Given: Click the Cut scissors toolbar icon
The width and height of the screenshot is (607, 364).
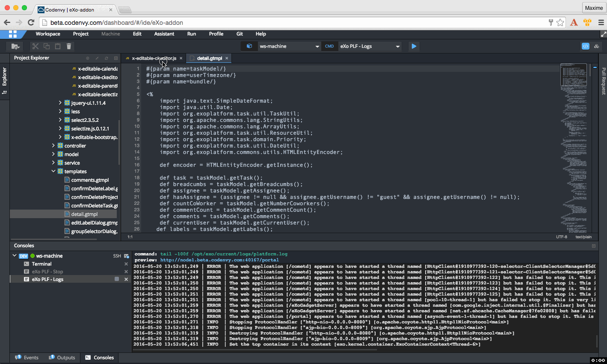Looking at the screenshot, I should click(36, 46).
